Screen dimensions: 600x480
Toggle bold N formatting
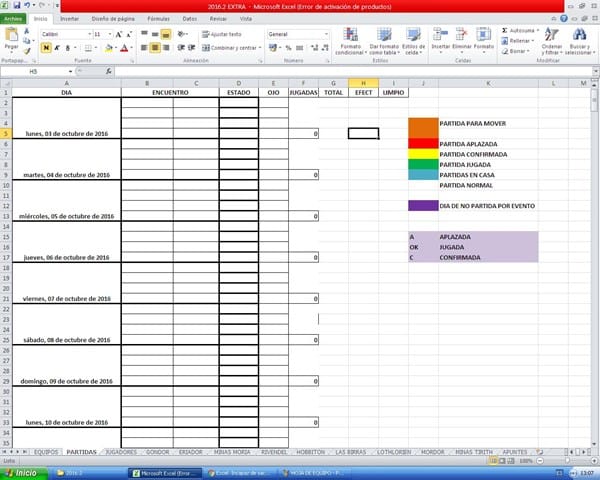click(x=46, y=48)
